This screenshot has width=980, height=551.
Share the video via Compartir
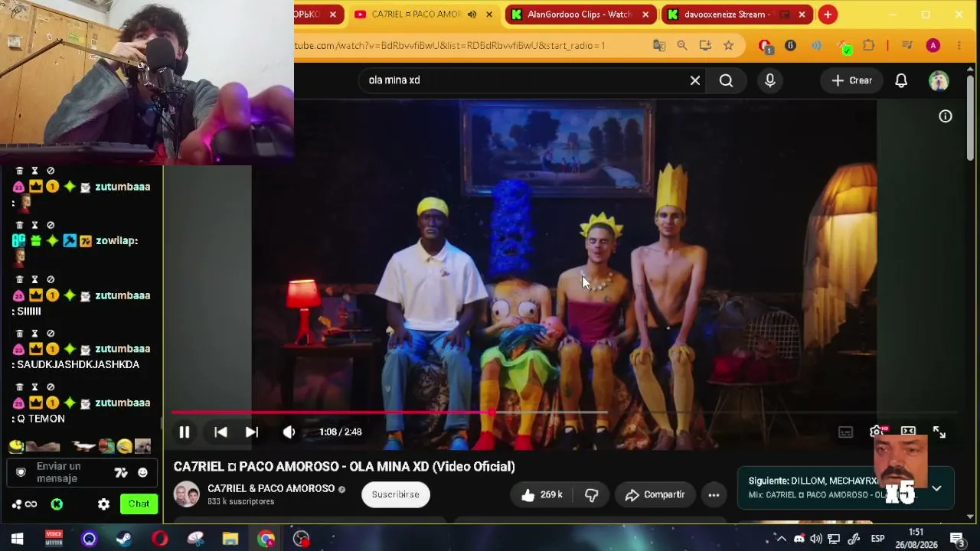655,495
